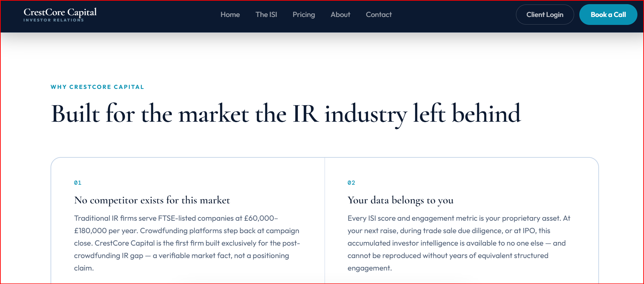Image resolution: width=644 pixels, height=284 pixels.
Task: Click 'No competitor exists for this market' title
Action: [152, 200]
